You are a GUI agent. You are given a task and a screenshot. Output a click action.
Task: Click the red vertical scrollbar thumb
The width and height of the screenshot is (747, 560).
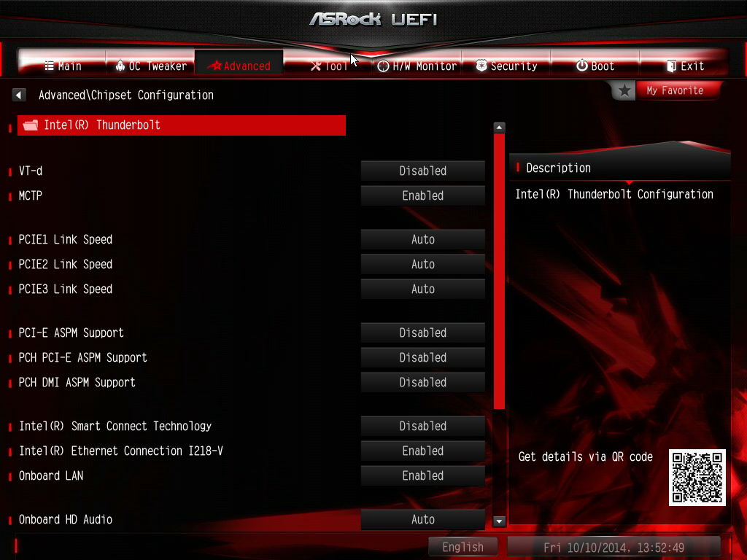499,271
